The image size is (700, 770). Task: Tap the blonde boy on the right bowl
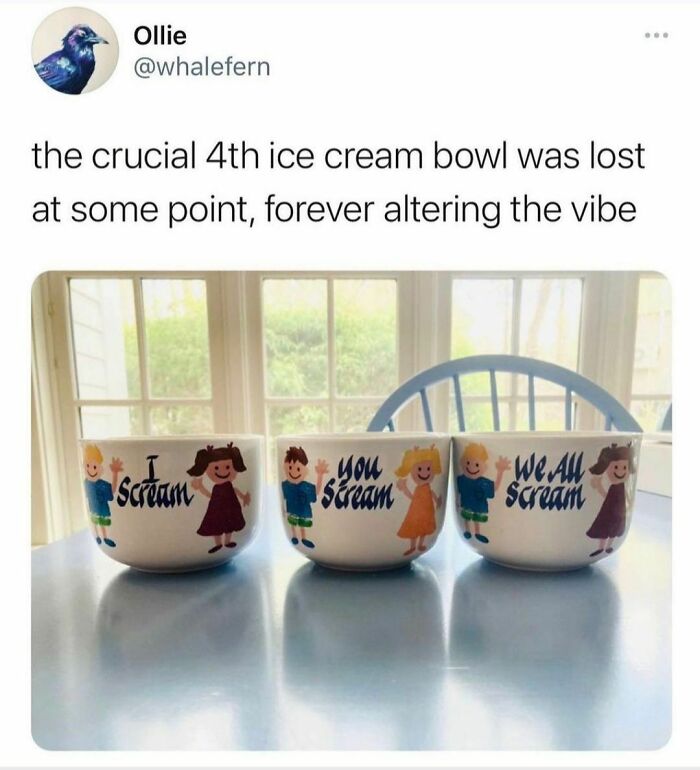click(x=476, y=491)
